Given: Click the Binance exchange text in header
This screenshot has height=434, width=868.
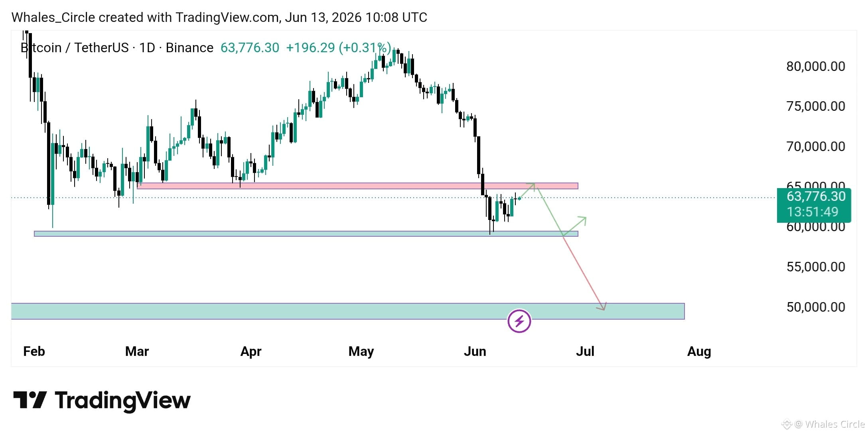Looking at the screenshot, I should pos(189,48).
